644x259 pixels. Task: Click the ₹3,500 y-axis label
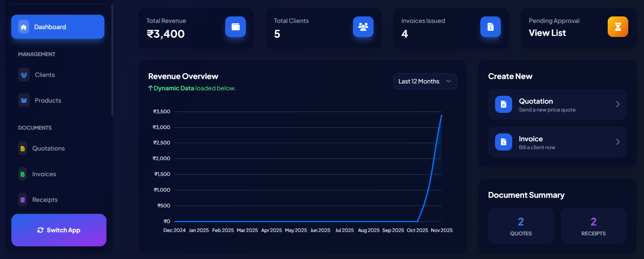162,112
